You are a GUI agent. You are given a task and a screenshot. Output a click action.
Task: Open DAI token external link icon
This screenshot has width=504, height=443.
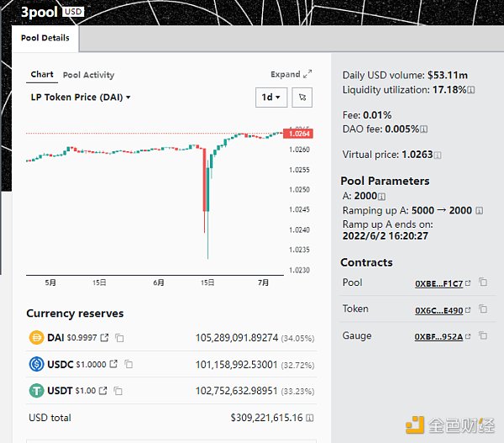pyautogui.click(x=104, y=337)
